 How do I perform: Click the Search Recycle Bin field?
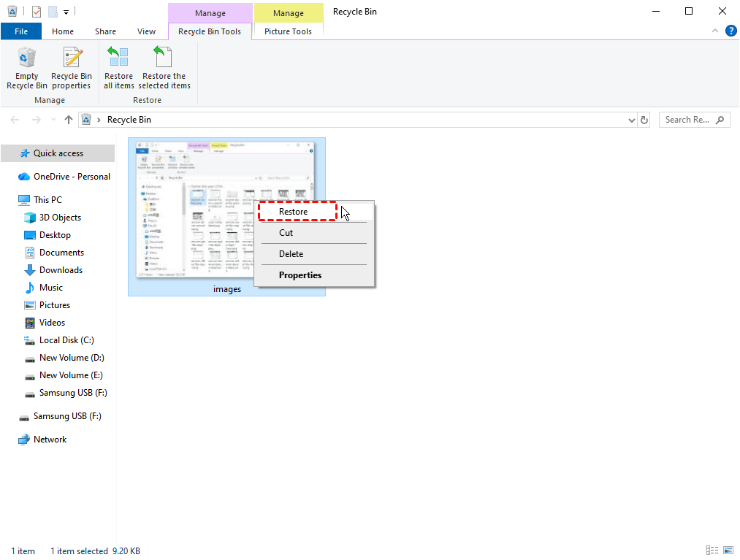click(x=687, y=120)
